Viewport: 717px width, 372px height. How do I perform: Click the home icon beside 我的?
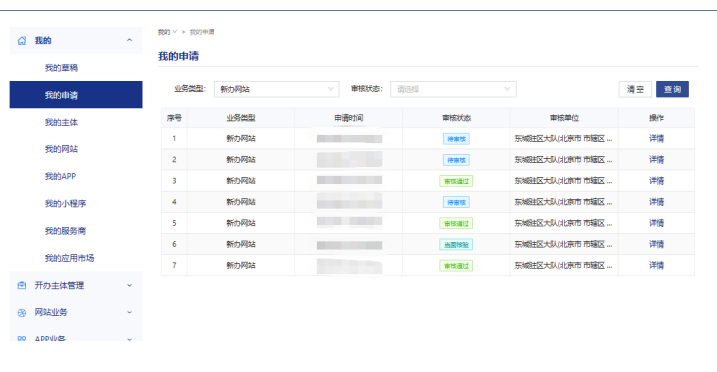pyautogui.click(x=21, y=41)
